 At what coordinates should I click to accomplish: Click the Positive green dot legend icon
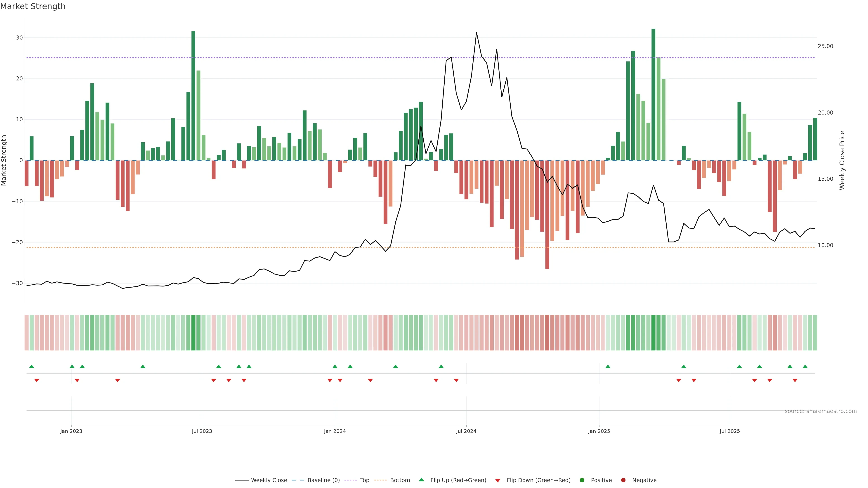click(x=582, y=480)
